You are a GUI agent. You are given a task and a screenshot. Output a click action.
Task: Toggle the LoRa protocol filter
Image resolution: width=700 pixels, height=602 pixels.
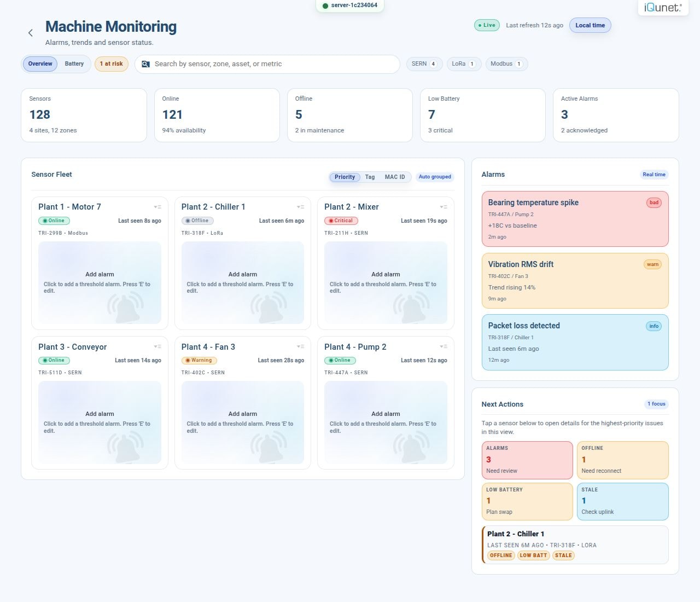click(464, 64)
